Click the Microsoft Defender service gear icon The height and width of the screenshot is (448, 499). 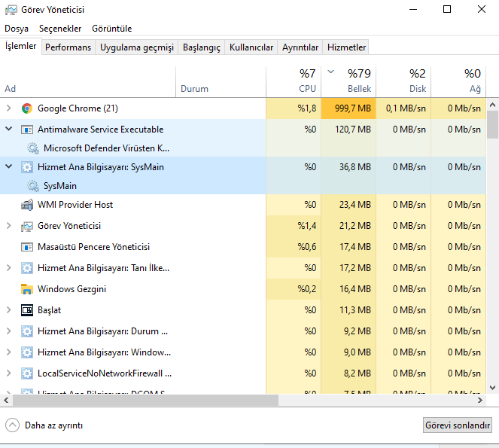point(33,148)
